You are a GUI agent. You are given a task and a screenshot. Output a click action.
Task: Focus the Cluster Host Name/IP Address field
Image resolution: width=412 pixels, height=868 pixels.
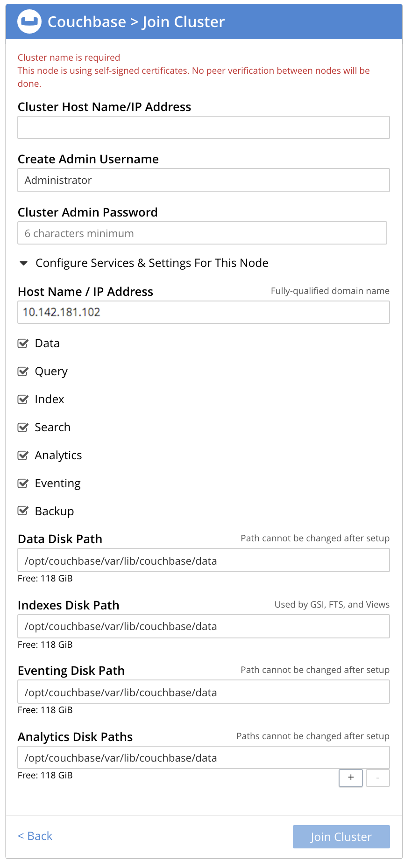(x=204, y=127)
